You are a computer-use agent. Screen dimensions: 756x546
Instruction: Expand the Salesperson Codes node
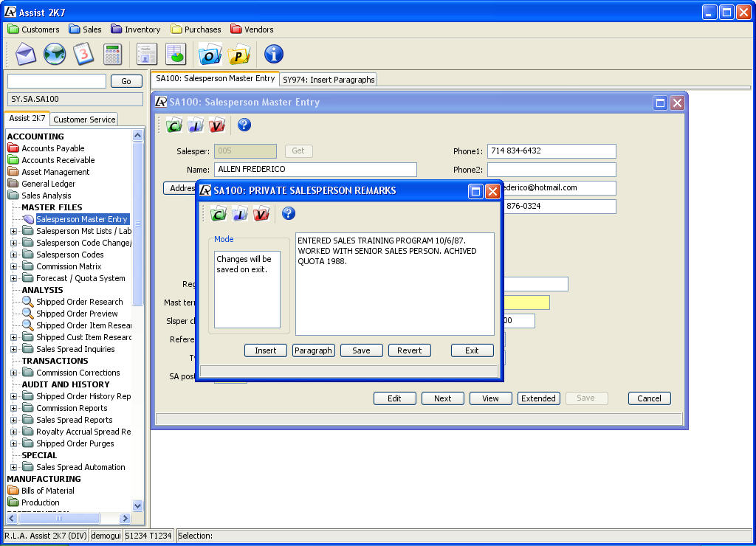tap(13, 255)
